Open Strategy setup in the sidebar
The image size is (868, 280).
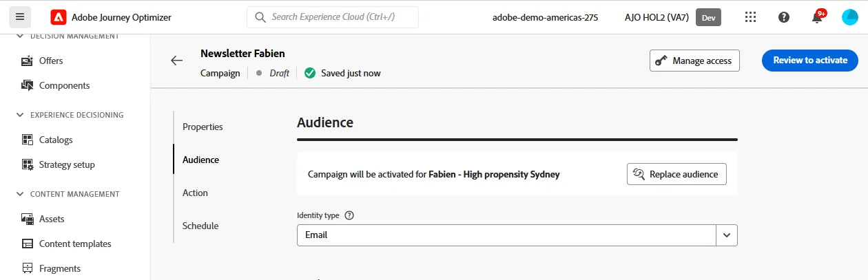click(x=67, y=164)
